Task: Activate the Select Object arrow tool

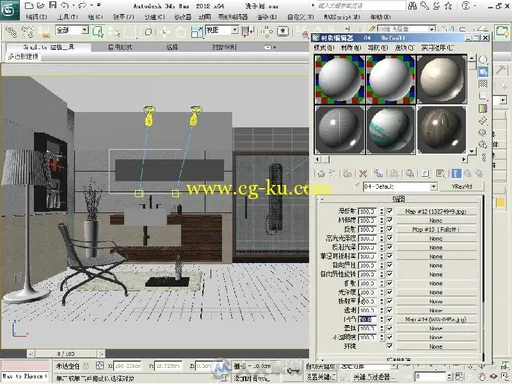Action: (x=98, y=32)
